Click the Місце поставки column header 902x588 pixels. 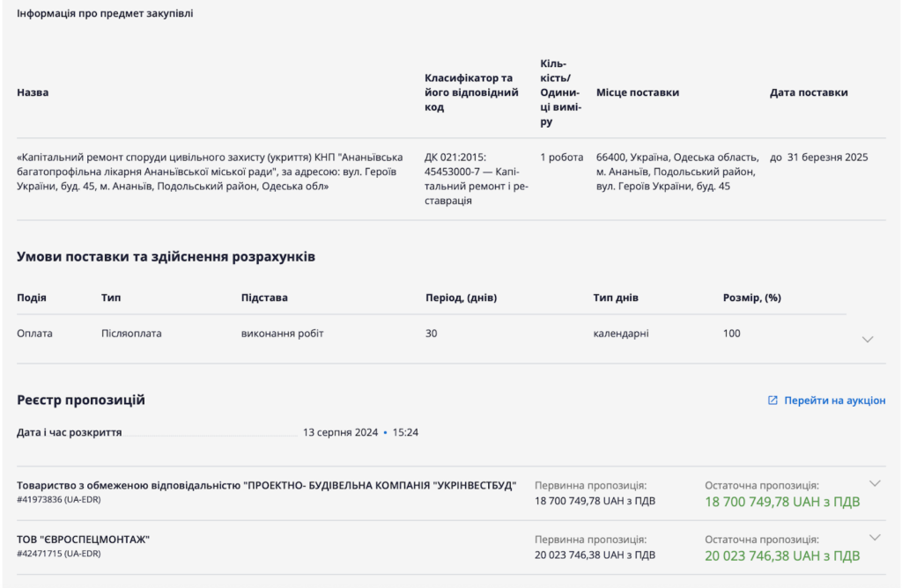pyautogui.click(x=638, y=92)
